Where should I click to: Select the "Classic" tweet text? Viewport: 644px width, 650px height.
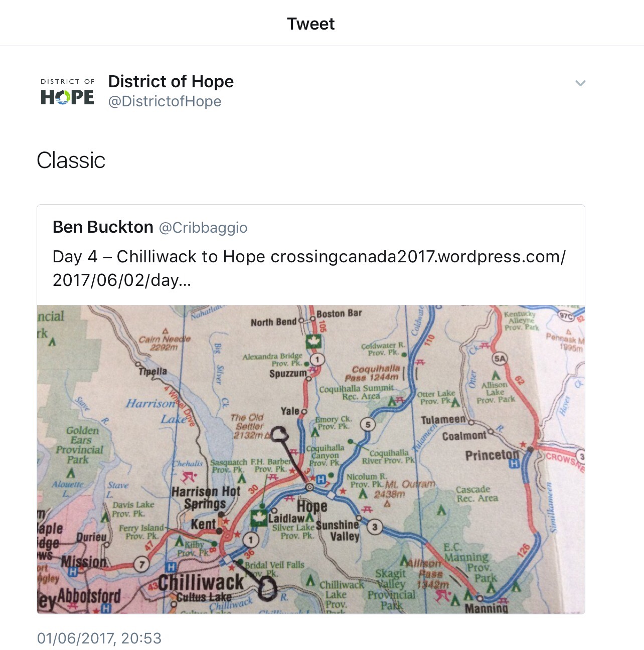pyautogui.click(x=71, y=160)
